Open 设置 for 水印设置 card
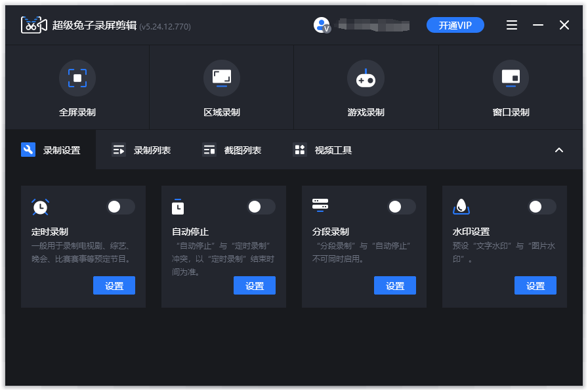This screenshot has width=588, height=391. click(x=535, y=286)
